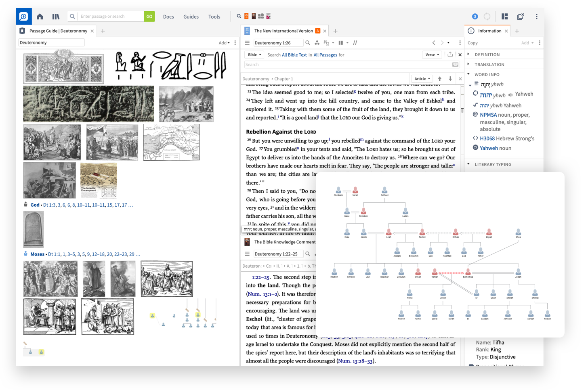Open the history dropdown arrow in NIV
Screen dimensions: 588x390
(448, 43)
